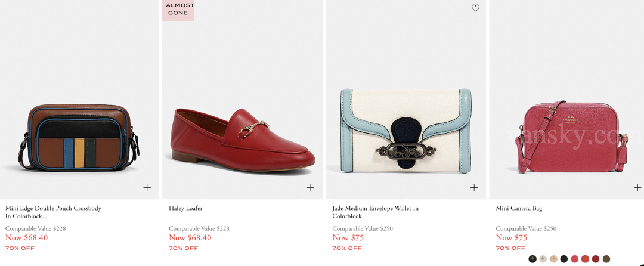Open the Mini Camera Bag title link

pos(519,208)
